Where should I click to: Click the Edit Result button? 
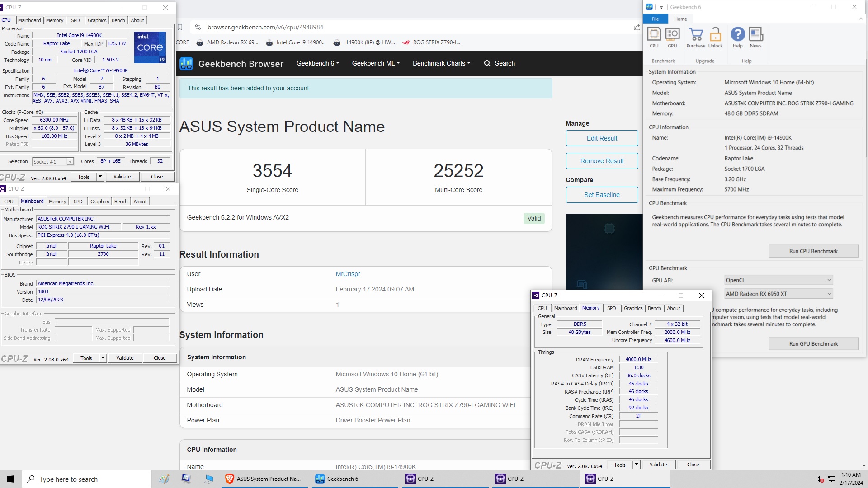(x=602, y=138)
